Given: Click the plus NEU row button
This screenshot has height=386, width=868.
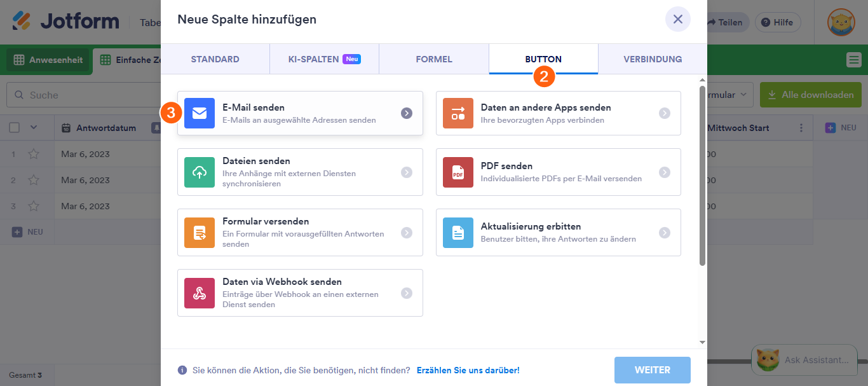Looking at the screenshot, I should (x=27, y=232).
